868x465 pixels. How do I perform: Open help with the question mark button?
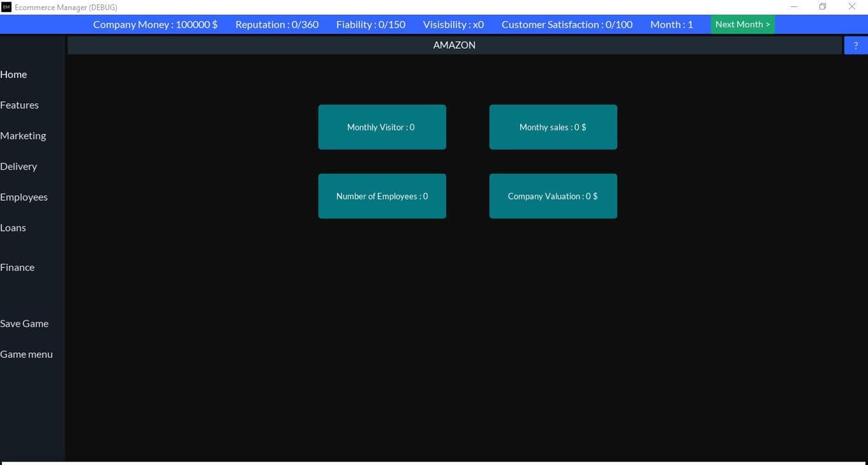856,45
